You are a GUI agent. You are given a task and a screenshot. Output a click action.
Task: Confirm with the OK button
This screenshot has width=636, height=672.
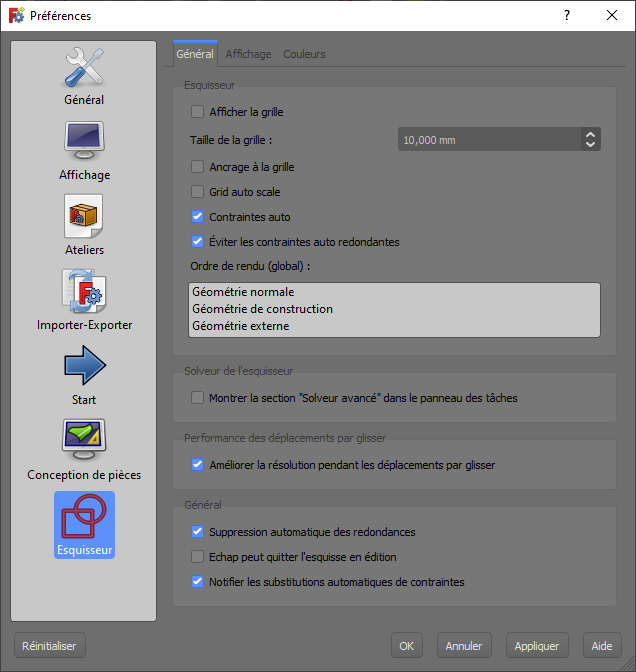[407, 645]
